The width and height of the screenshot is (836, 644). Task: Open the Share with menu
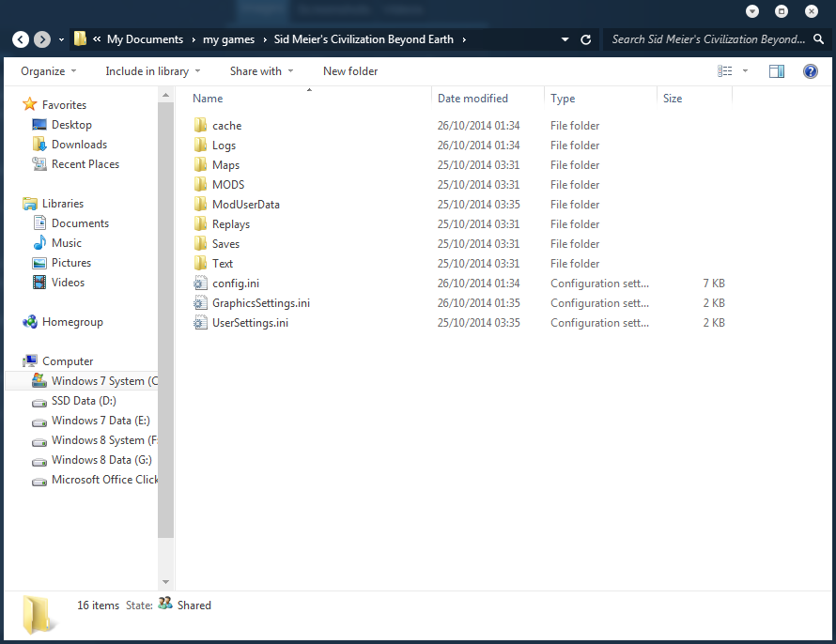coord(262,71)
